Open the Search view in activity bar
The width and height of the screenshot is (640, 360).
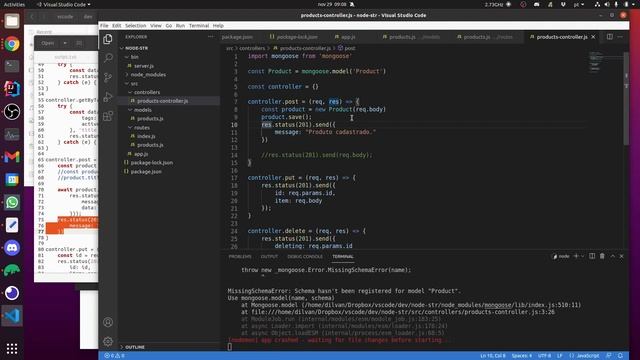click(x=108, y=58)
